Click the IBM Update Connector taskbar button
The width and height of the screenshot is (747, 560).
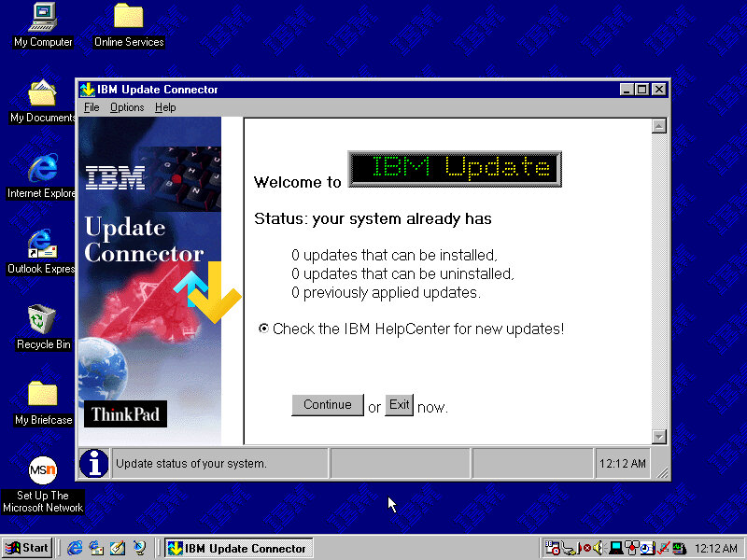(238, 548)
